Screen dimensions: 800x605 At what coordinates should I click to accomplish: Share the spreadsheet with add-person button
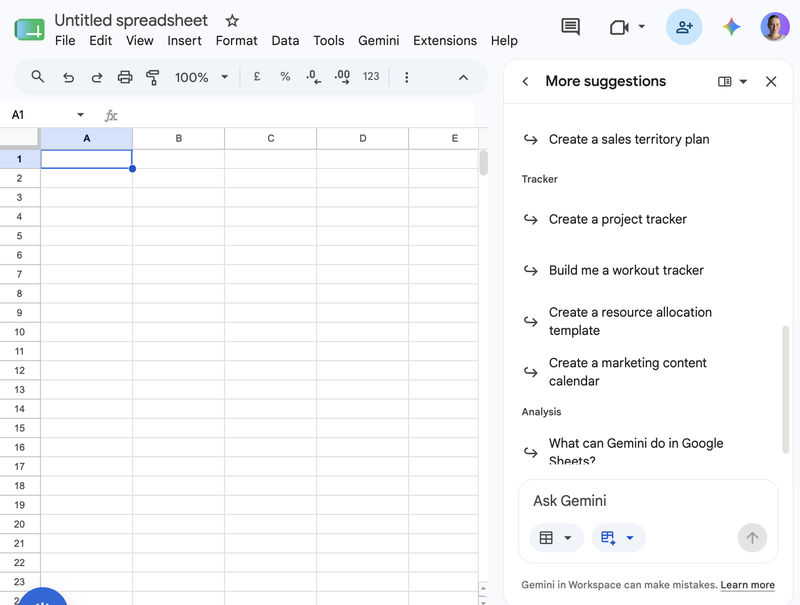click(x=684, y=27)
